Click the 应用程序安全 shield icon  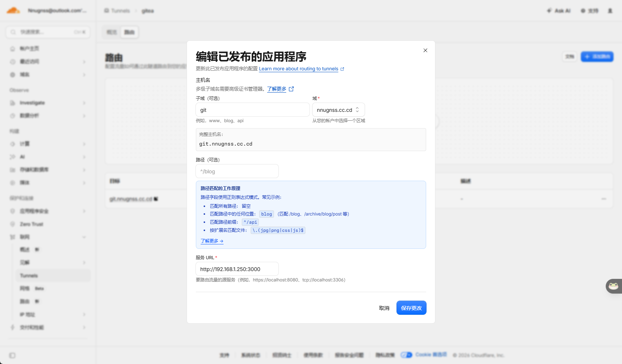13,211
